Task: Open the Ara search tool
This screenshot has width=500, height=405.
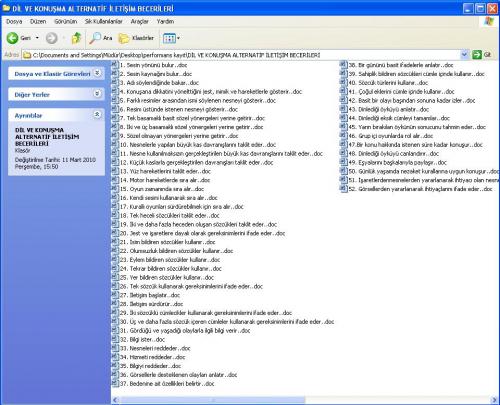Action: [x=101, y=38]
